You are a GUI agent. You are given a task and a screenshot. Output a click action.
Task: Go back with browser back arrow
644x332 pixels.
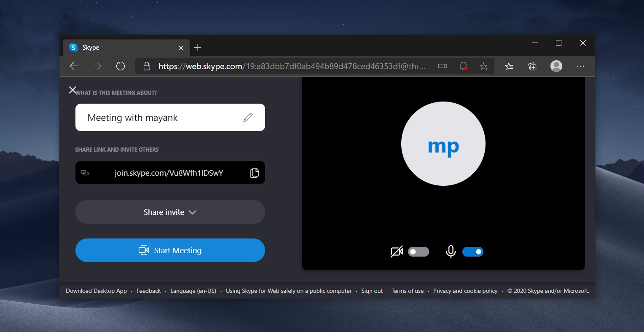74,66
